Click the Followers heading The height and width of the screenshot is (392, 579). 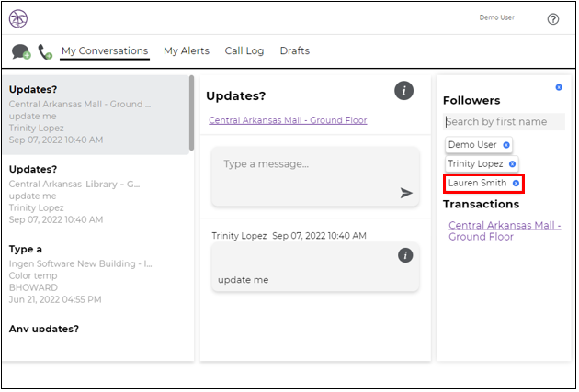471,100
